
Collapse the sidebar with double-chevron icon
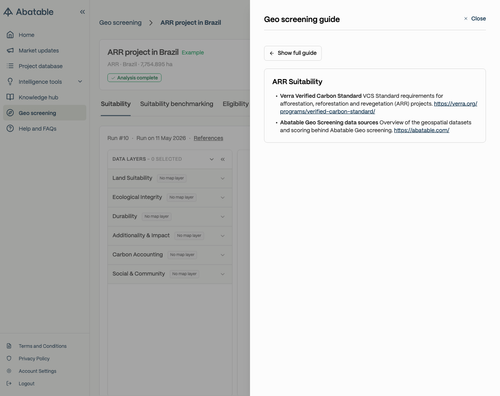tap(82, 12)
